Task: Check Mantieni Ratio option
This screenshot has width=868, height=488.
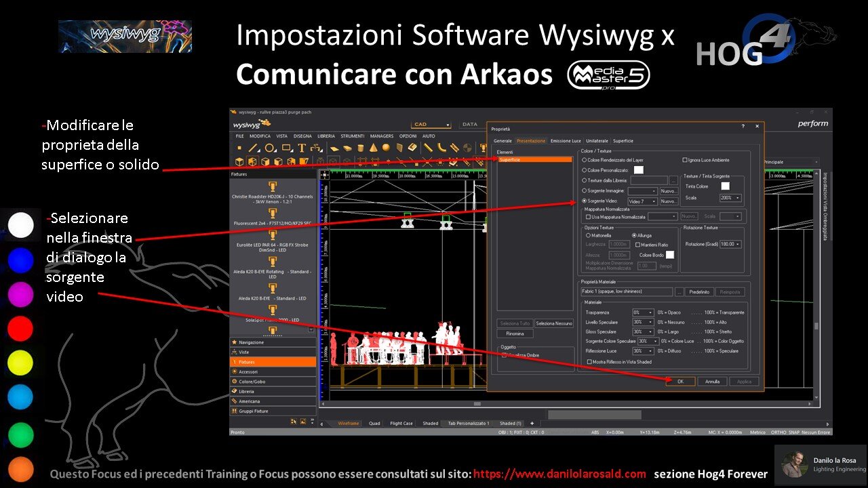Action: click(638, 244)
